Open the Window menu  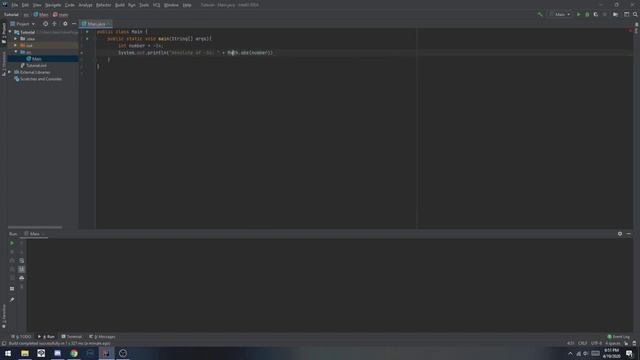171,5
